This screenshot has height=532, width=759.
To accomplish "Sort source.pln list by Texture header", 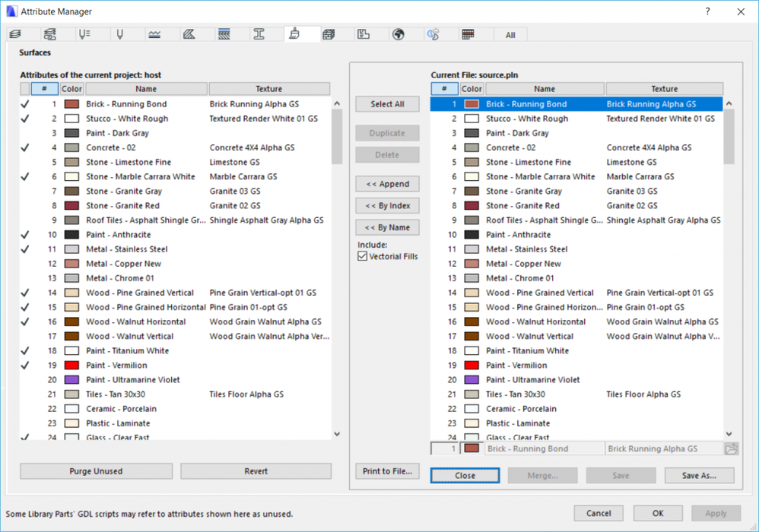I will [x=664, y=89].
